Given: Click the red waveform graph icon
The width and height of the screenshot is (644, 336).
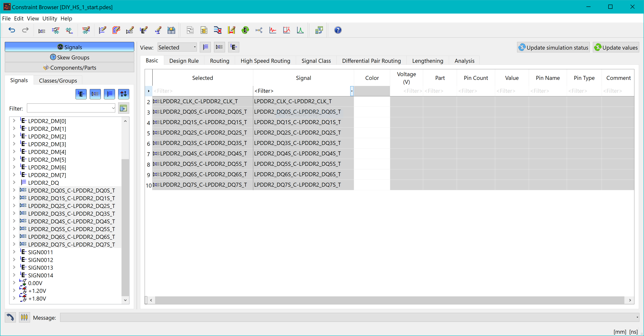Looking at the screenshot, I should [273, 30].
